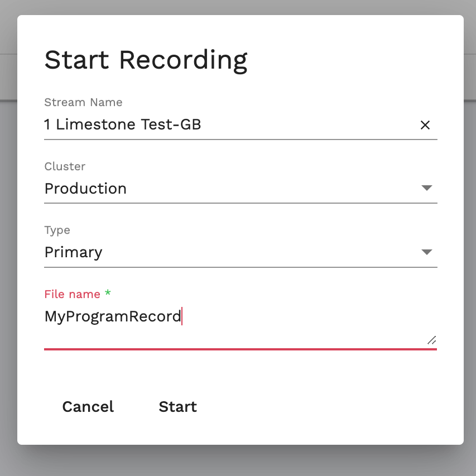Cancel the Start Recording dialog
This screenshot has width=476, height=476.
88,406
